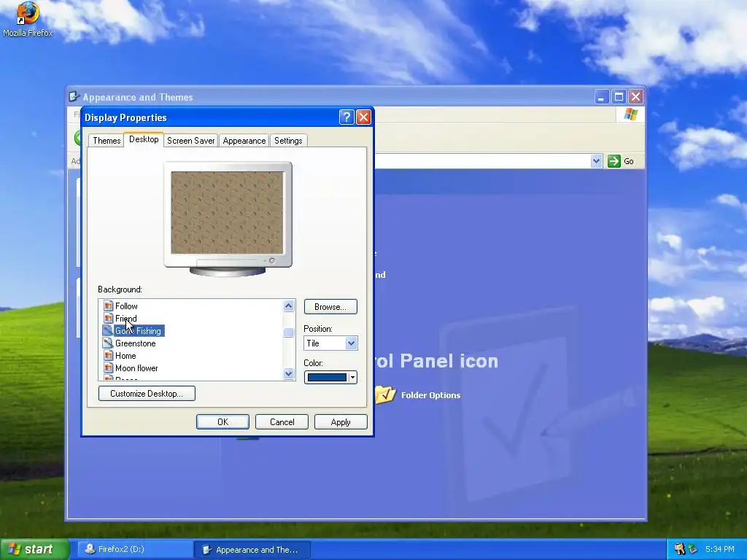Viewport: 747px width, 560px height.
Task: Select the Friend background
Action: tap(125, 319)
